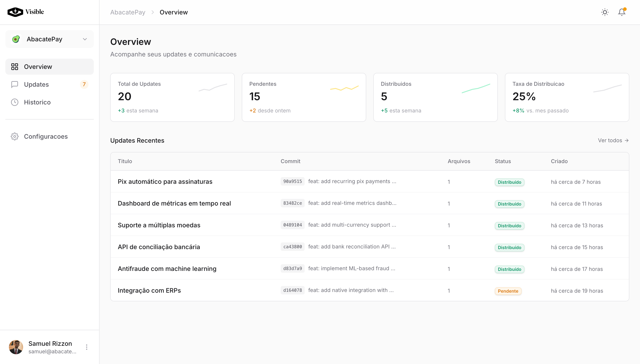Click the AbacatePay avocado icon

tap(16, 39)
